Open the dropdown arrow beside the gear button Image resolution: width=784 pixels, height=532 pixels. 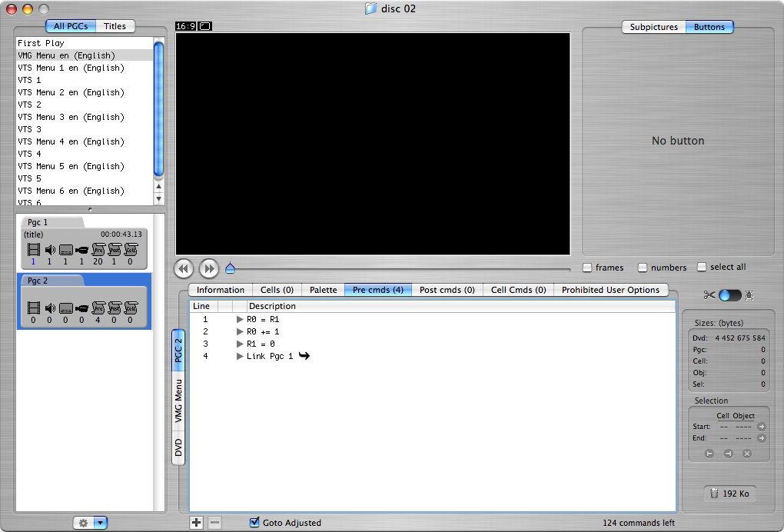coord(101,523)
